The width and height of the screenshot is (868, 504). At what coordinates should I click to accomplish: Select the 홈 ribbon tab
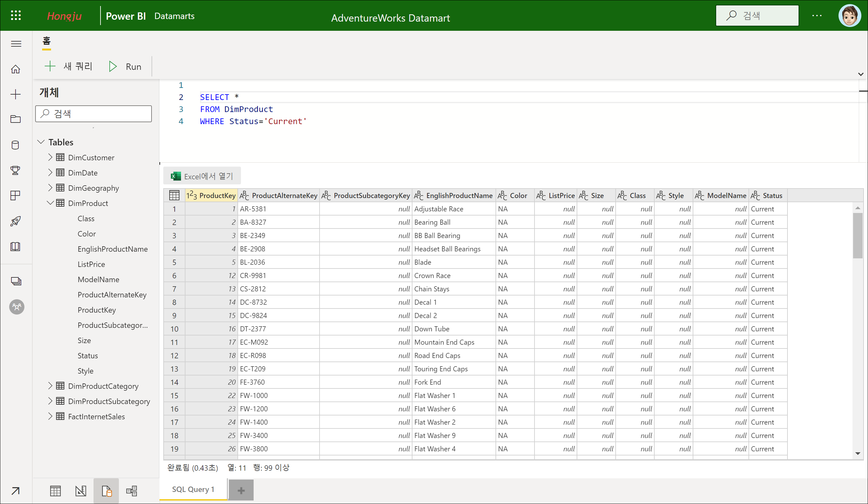click(x=47, y=41)
